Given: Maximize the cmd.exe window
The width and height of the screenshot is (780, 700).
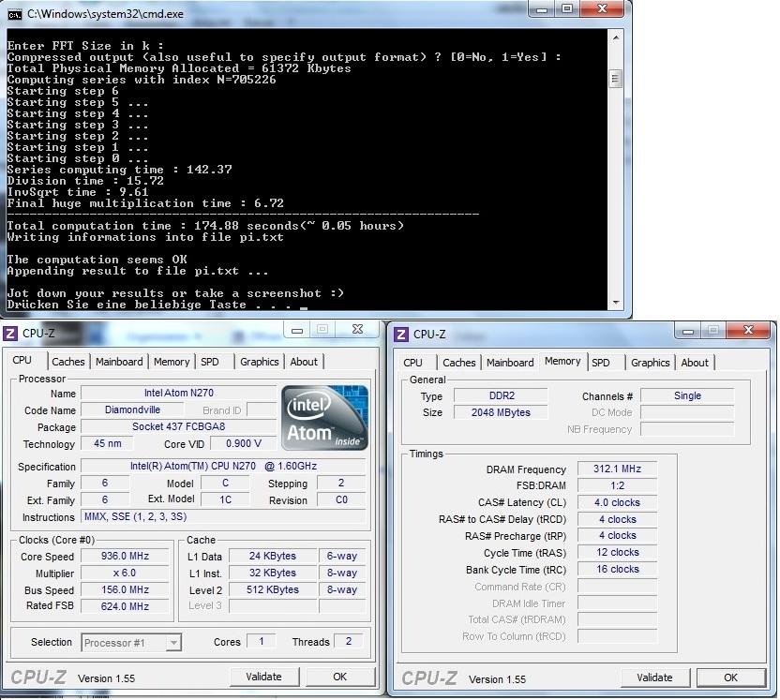Looking at the screenshot, I should click(x=567, y=9).
